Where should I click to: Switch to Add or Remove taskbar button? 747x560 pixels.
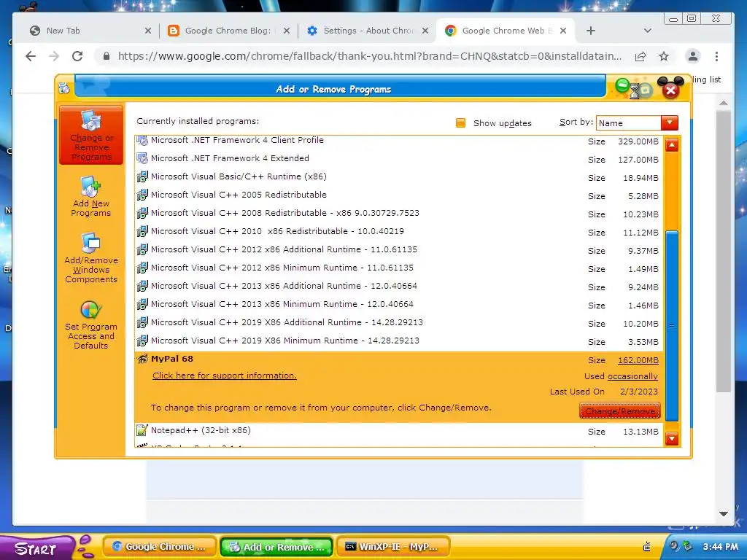pyautogui.click(x=276, y=547)
